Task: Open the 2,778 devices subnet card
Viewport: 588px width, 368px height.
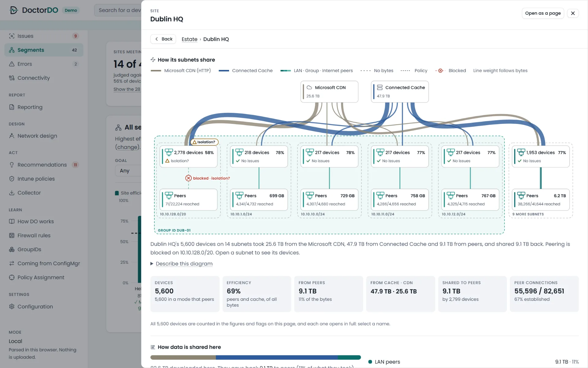Action: 188,156
